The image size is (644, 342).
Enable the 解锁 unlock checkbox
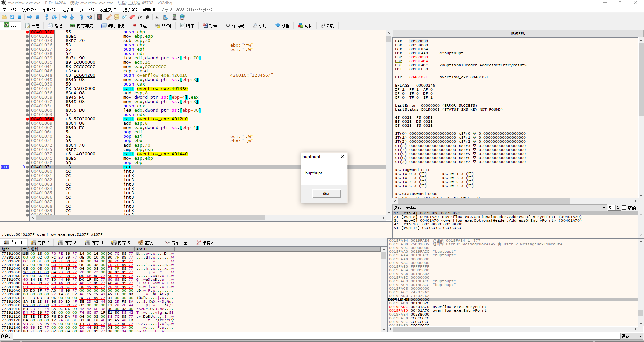tap(624, 208)
